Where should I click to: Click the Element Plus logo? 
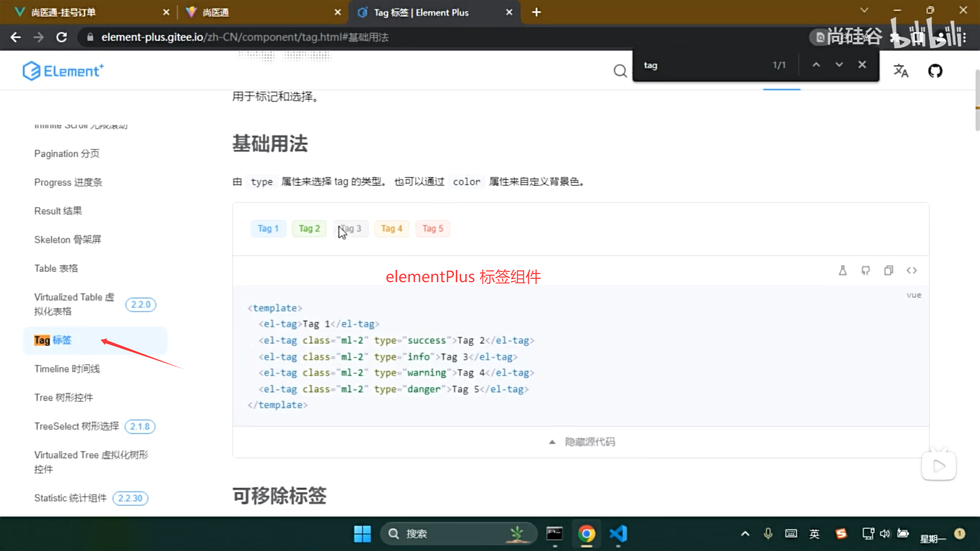[63, 71]
